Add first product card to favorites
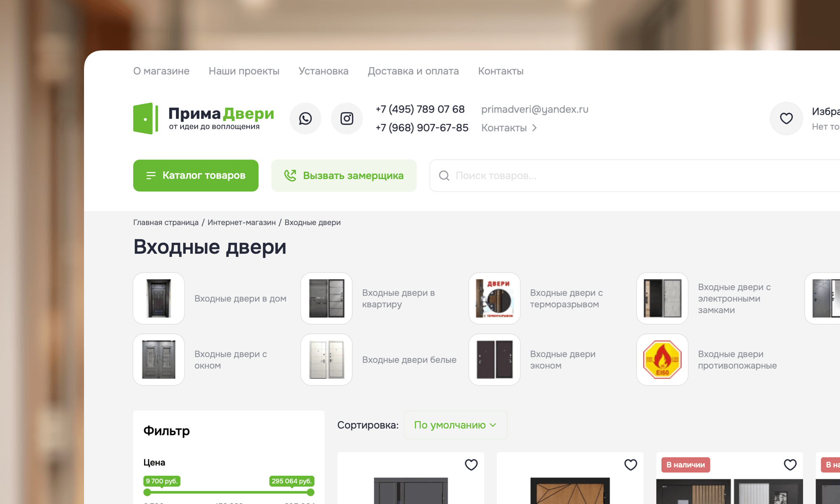 point(471,465)
